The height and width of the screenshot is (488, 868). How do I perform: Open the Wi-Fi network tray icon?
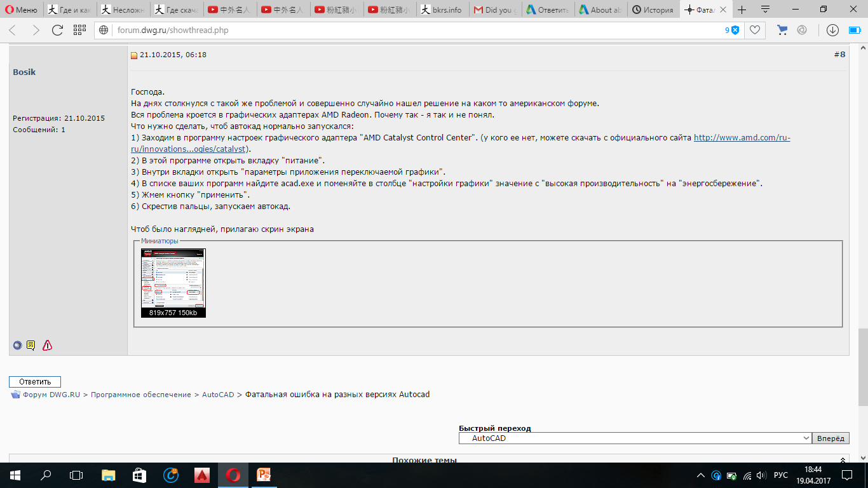[747, 475]
